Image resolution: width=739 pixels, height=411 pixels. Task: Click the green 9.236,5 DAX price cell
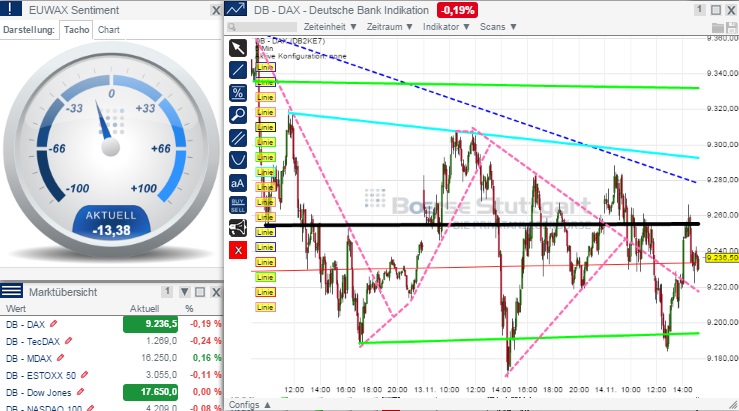150,324
